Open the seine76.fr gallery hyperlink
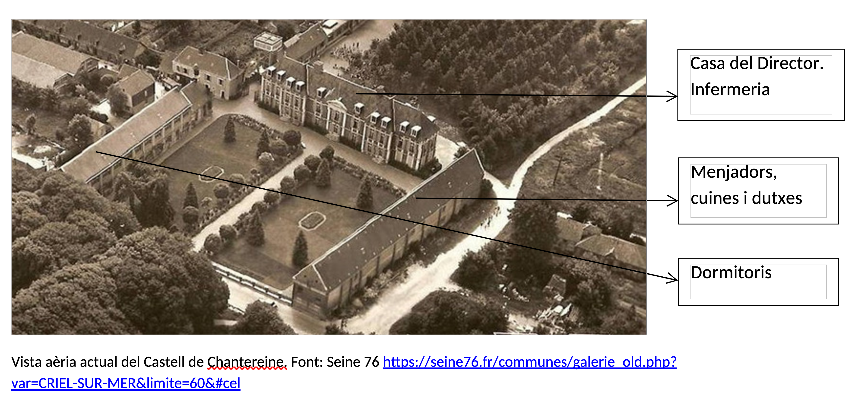This screenshot has width=868, height=405. click(529, 362)
